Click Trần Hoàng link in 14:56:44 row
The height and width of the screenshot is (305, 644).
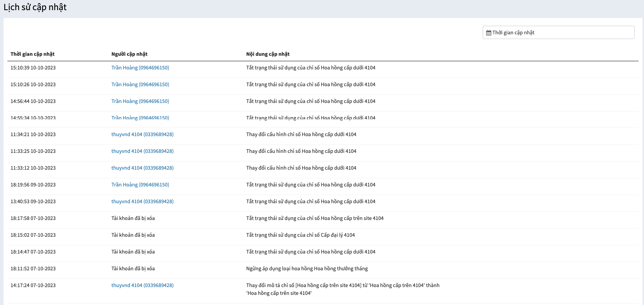[x=140, y=101]
